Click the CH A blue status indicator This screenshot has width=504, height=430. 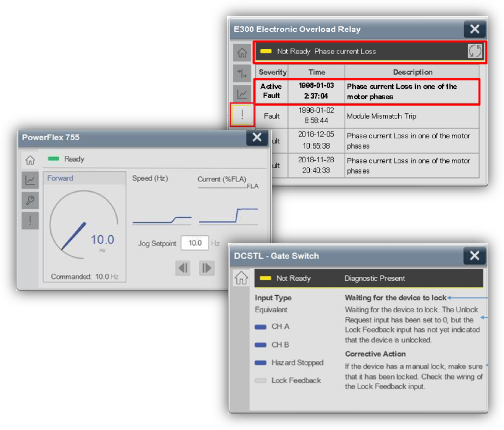point(261,327)
